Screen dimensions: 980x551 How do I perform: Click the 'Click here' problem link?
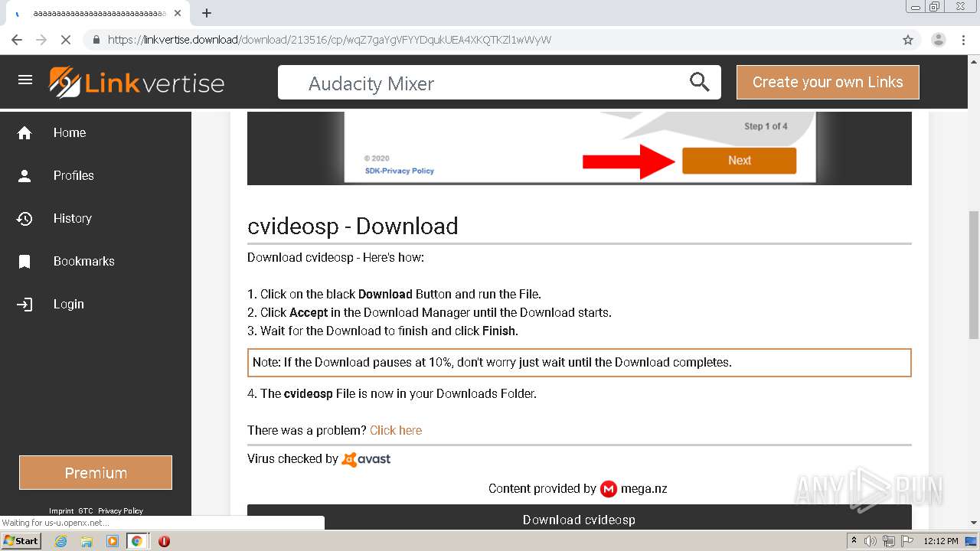point(396,430)
